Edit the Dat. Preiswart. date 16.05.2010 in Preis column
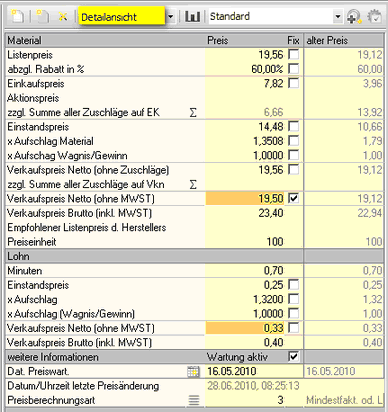This screenshot has height=412, width=388. [x=232, y=371]
